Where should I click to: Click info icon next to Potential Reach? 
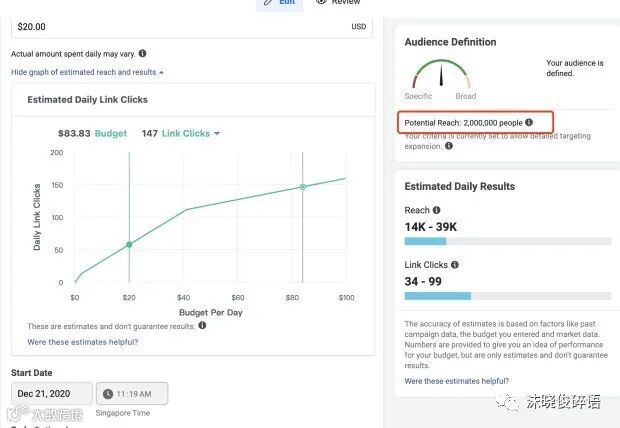(x=529, y=122)
